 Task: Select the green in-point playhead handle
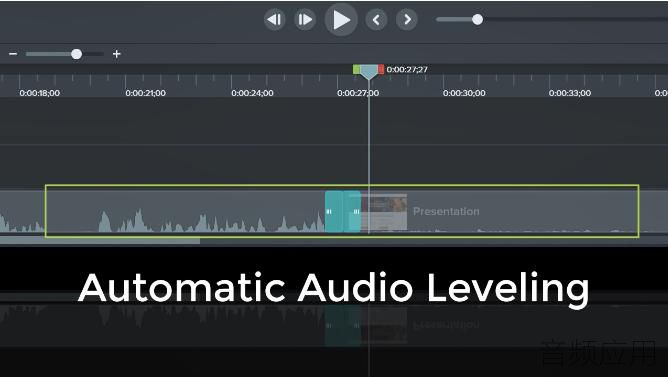[356, 69]
